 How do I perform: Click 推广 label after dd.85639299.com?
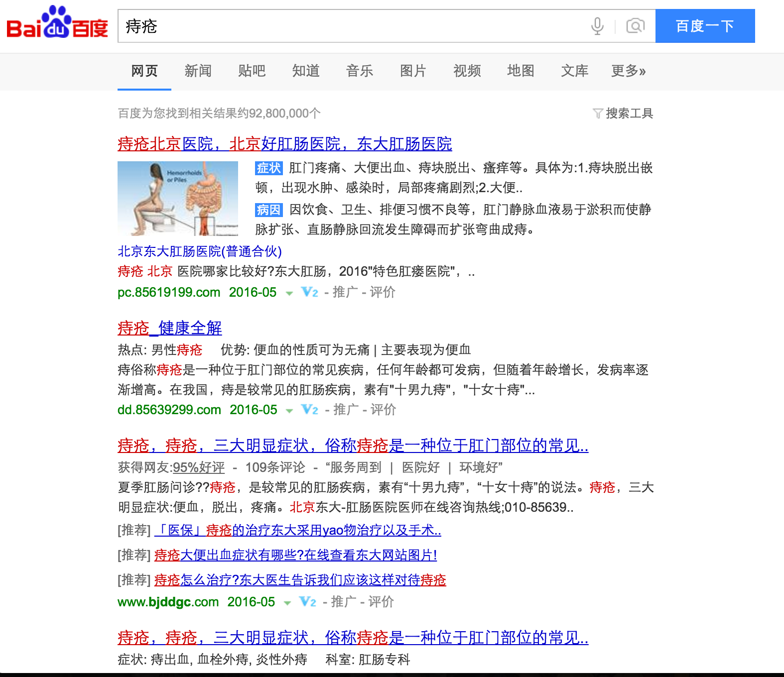pos(346,410)
